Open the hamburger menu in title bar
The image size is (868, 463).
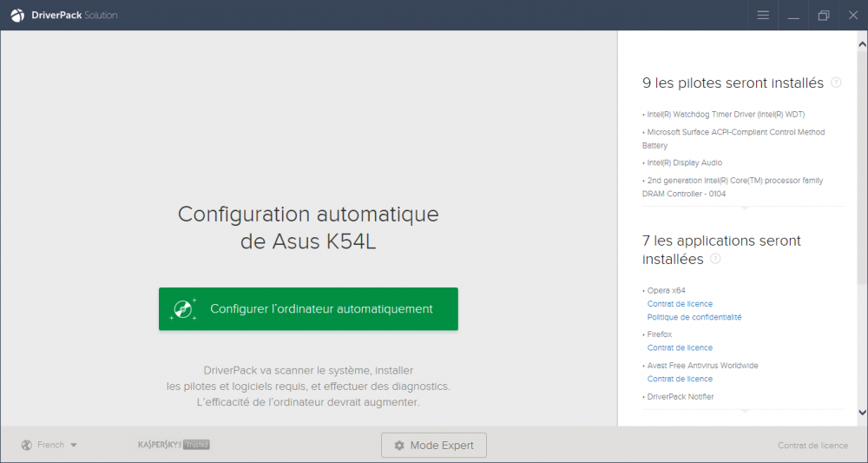point(763,16)
